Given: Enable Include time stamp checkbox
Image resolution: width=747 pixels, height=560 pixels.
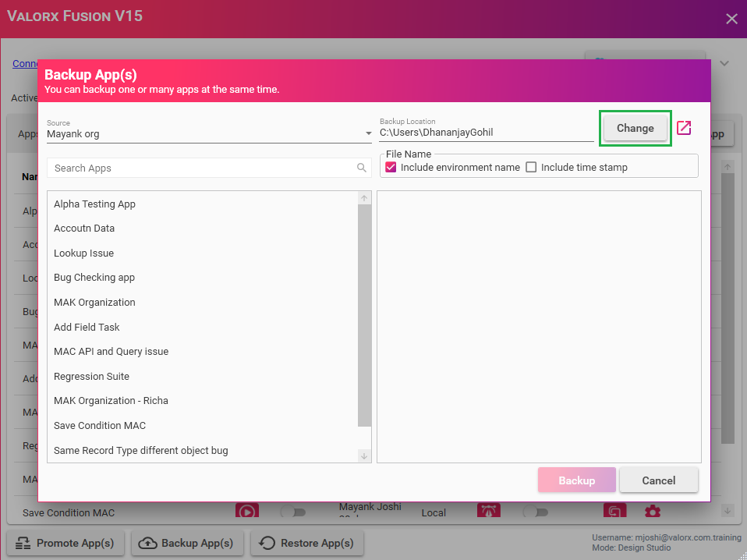Looking at the screenshot, I should pyautogui.click(x=531, y=167).
